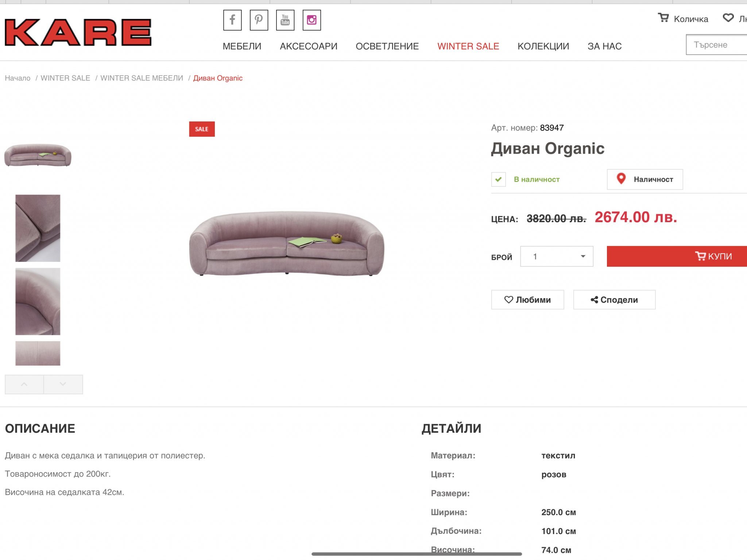Open the Facebook social icon
The height and width of the screenshot is (560, 747).
(x=232, y=20)
